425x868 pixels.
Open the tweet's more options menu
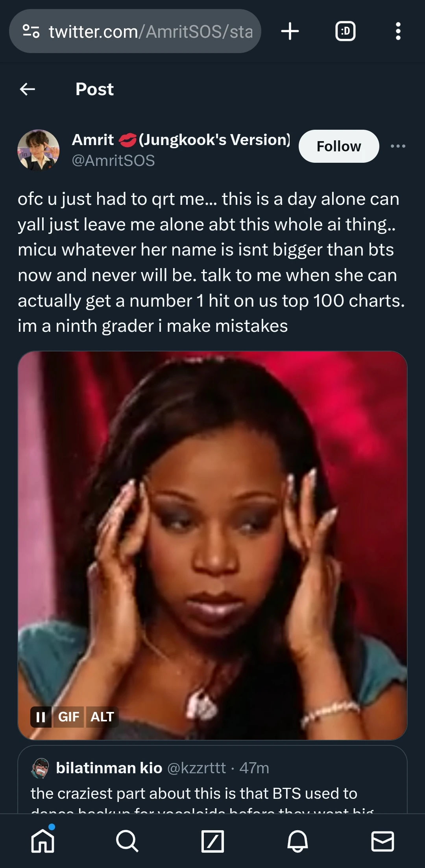[398, 146]
